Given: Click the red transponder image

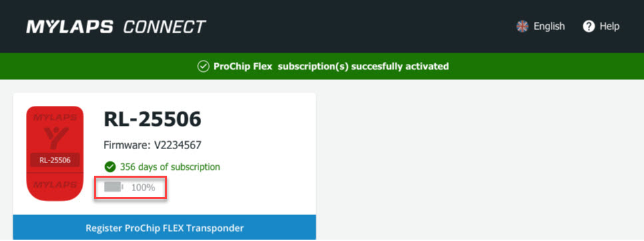Looking at the screenshot, I should point(55,154).
